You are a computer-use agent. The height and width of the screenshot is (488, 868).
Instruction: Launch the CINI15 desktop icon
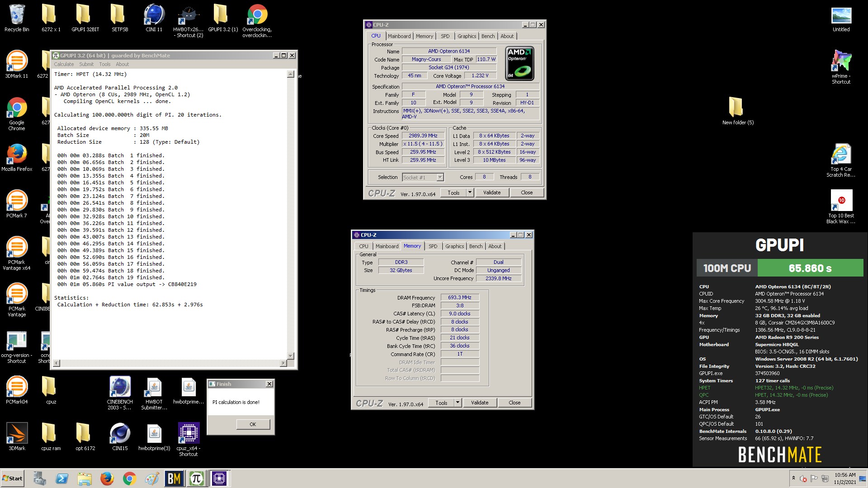coord(120,436)
